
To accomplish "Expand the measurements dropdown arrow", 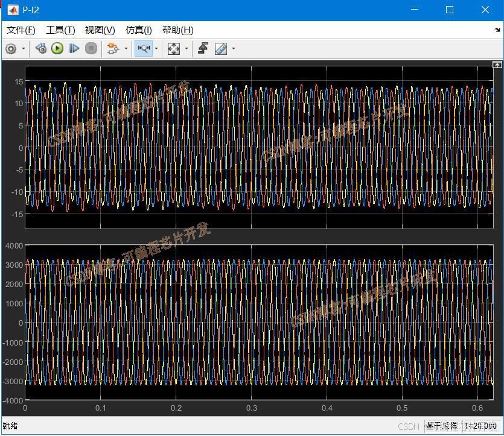I will point(234,49).
